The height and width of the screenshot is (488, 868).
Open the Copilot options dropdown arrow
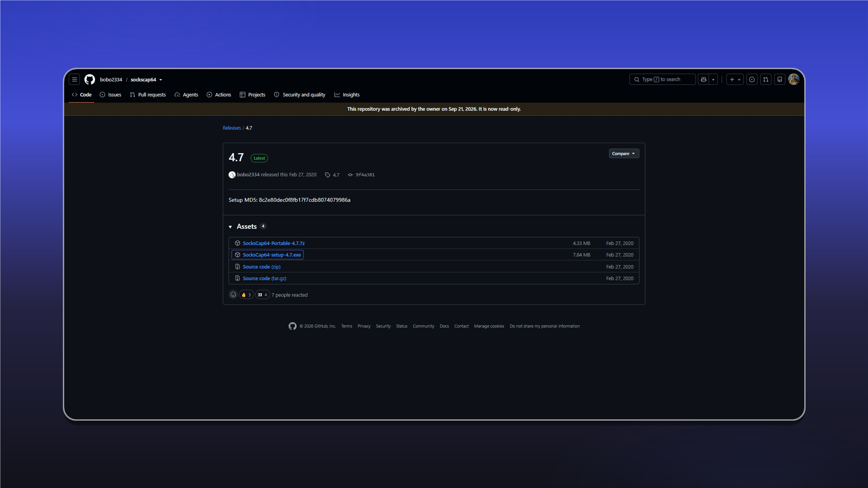(x=713, y=80)
